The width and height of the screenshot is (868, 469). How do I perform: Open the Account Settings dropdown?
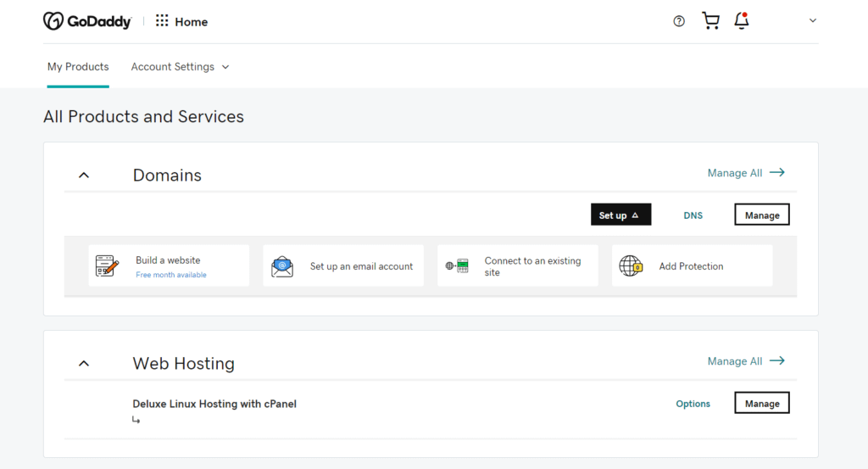(180, 66)
